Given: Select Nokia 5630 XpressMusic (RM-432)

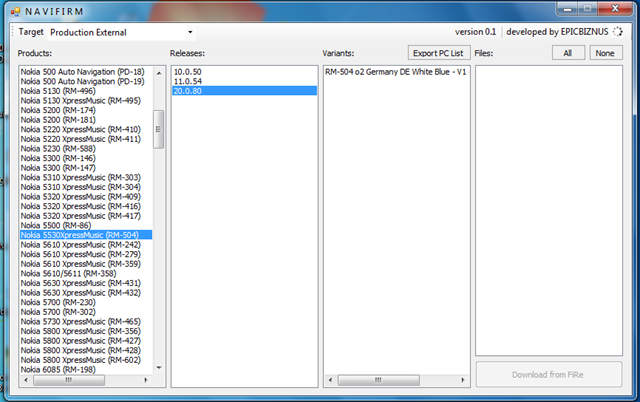Looking at the screenshot, I should pos(86,293).
